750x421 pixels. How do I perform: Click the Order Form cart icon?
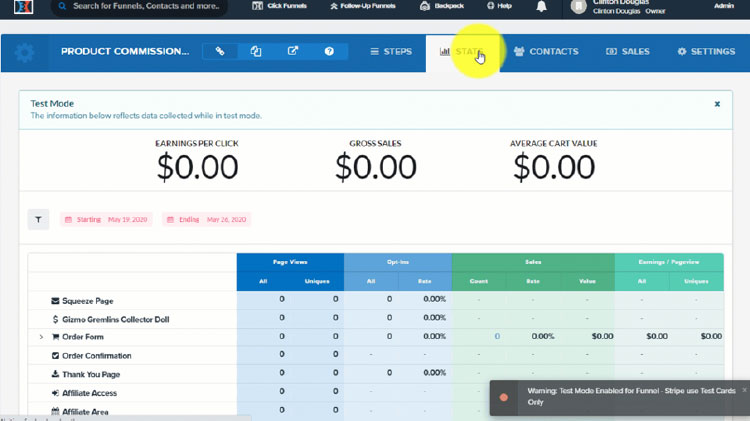coord(55,337)
